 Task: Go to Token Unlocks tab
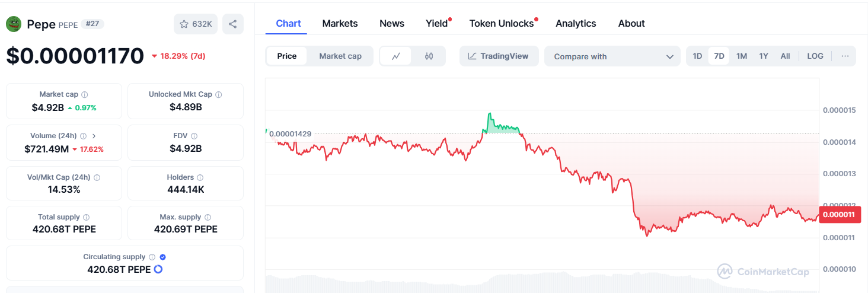pyautogui.click(x=502, y=24)
